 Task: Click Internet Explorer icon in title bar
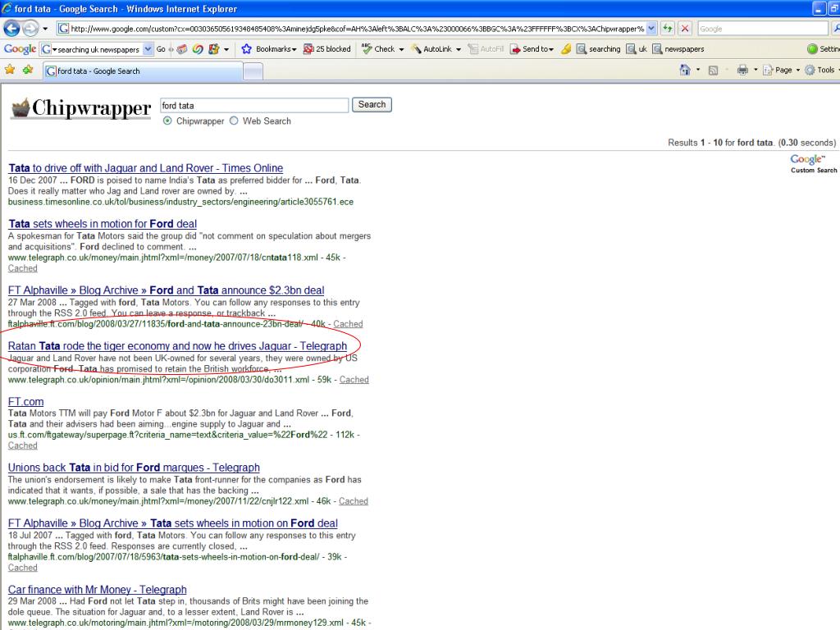(x=7, y=8)
